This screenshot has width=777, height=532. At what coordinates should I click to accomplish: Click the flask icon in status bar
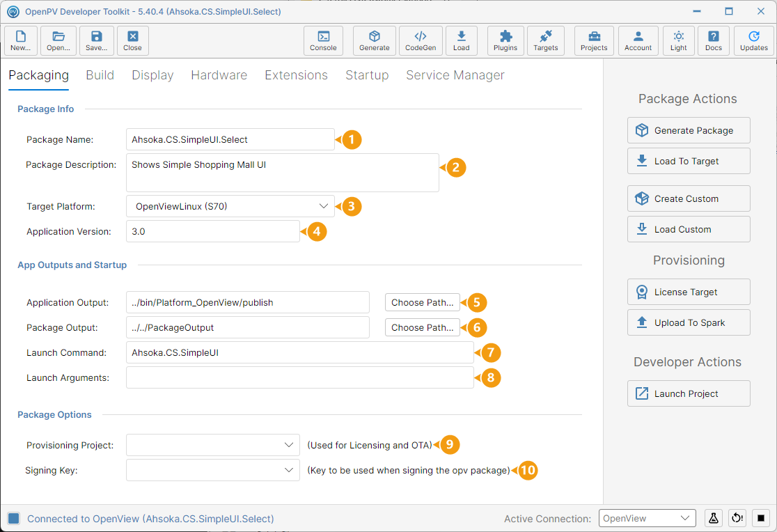tap(714, 518)
